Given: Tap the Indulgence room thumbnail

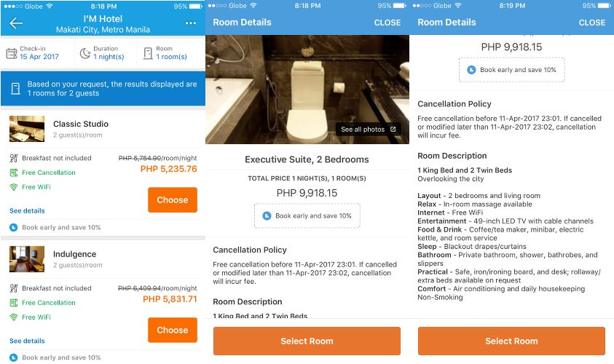Looking at the screenshot, I should click(27, 258).
